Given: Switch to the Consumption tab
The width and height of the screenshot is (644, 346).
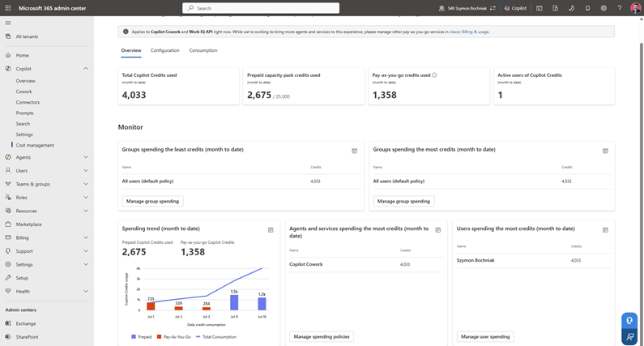Looking at the screenshot, I should click(203, 50).
